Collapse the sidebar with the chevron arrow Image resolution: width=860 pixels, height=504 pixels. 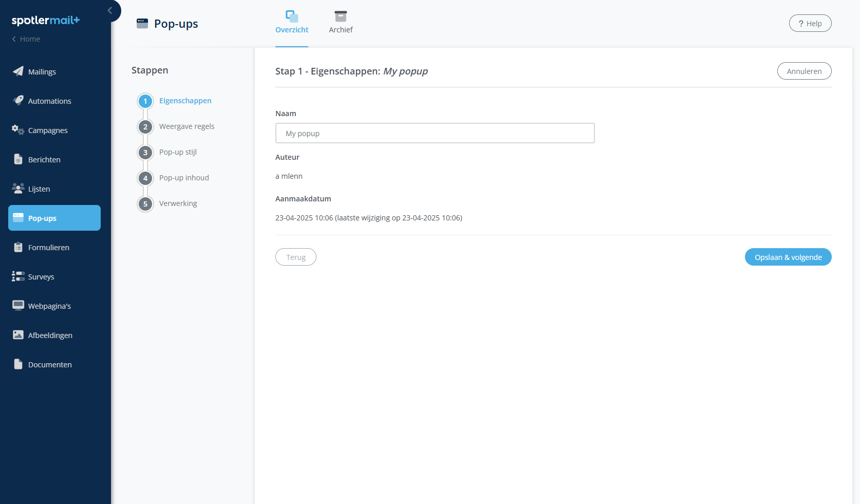pos(110,10)
